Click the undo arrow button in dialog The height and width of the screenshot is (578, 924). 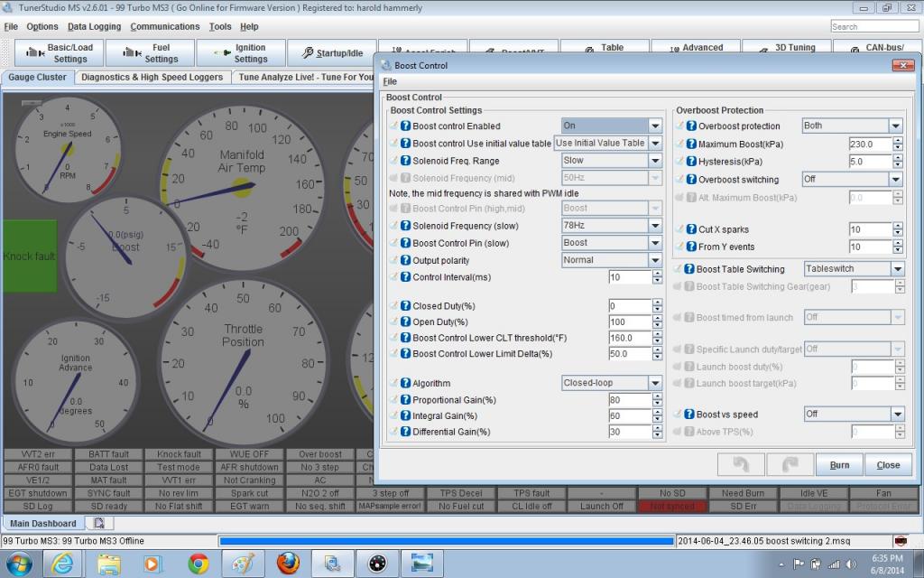pyautogui.click(x=741, y=465)
